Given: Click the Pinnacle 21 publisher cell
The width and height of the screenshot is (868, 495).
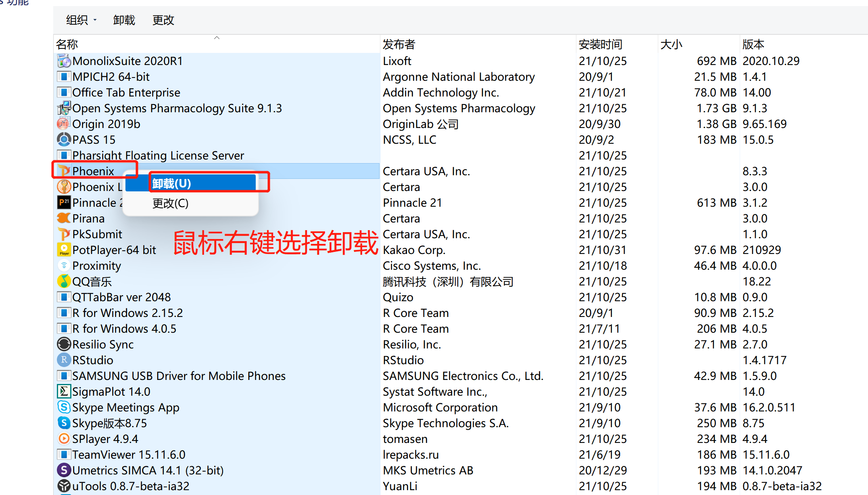Looking at the screenshot, I should pyautogui.click(x=412, y=203).
